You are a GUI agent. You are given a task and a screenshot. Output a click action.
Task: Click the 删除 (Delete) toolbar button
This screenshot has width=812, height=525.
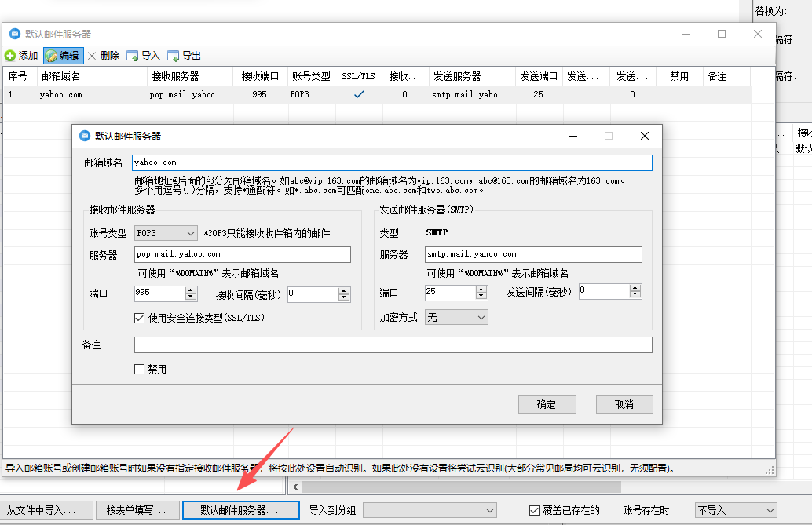coord(104,56)
